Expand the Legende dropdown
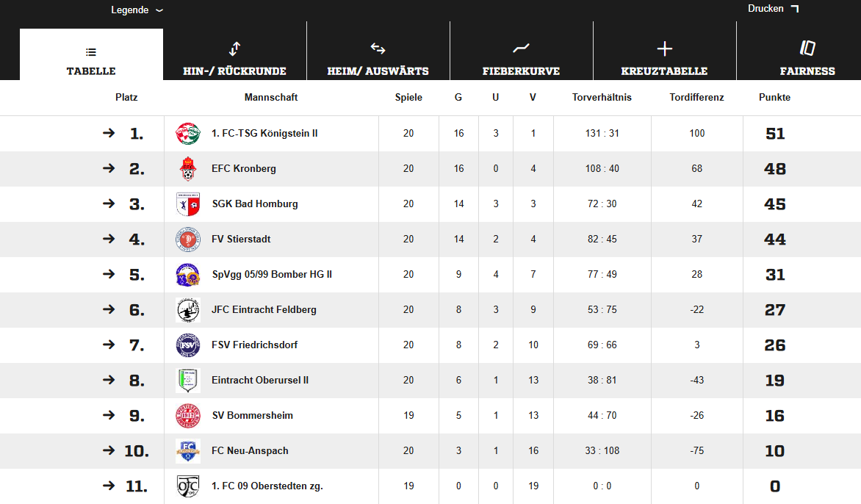The width and height of the screenshot is (861, 504). [x=137, y=10]
